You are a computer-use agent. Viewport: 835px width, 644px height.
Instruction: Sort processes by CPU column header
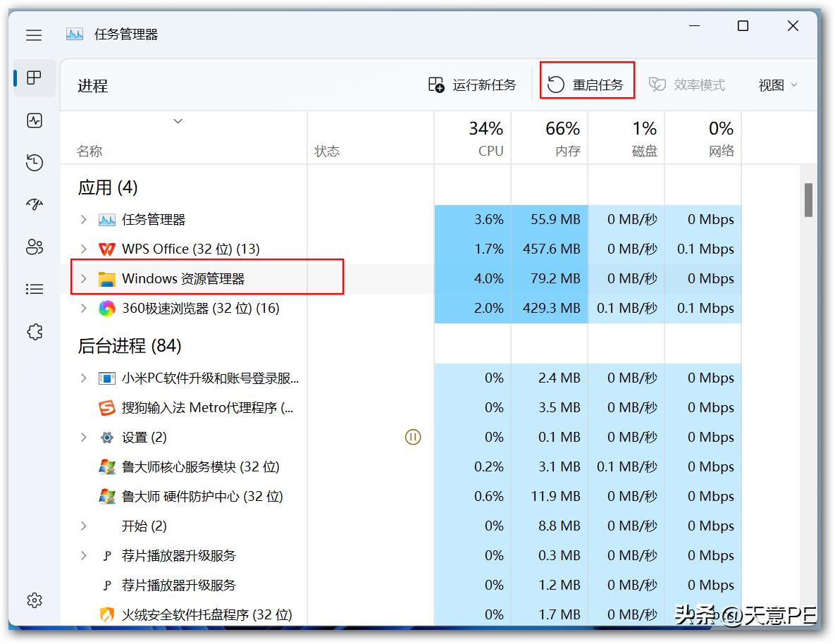point(490,137)
